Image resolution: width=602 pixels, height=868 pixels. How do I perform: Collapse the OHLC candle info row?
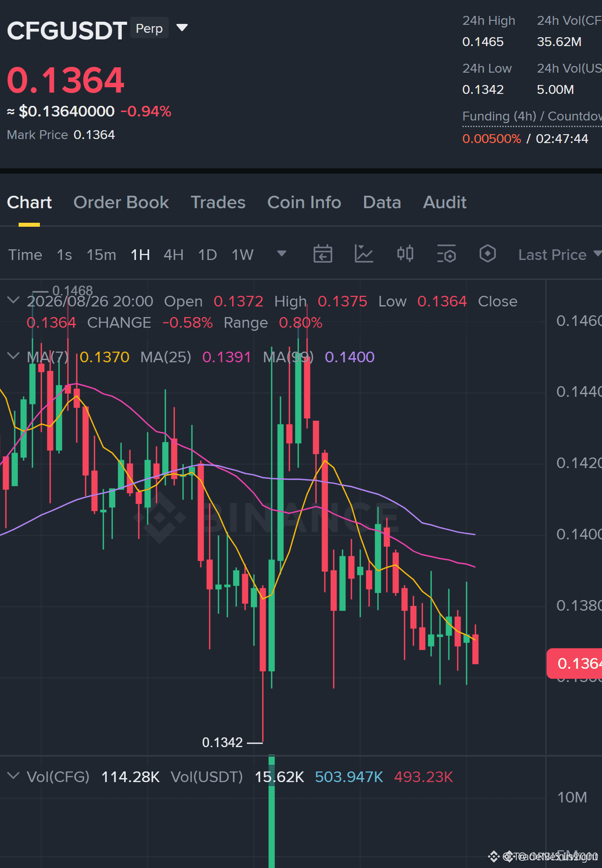14,300
